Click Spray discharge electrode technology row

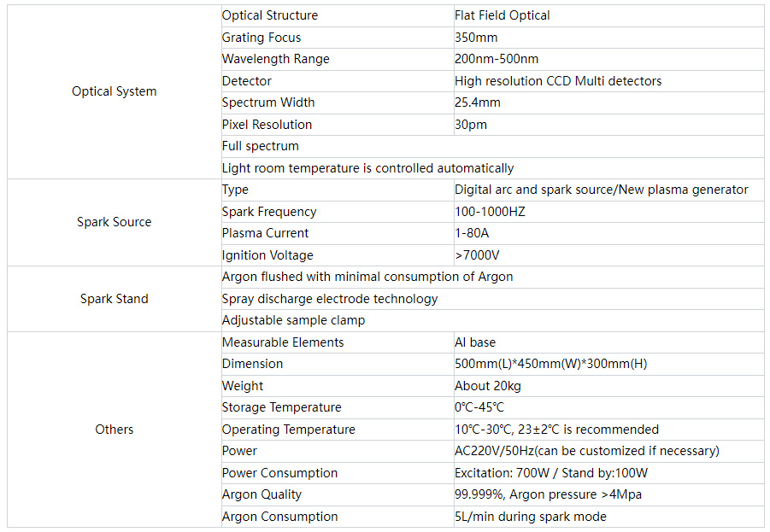pyautogui.click(x=492, y=299)
